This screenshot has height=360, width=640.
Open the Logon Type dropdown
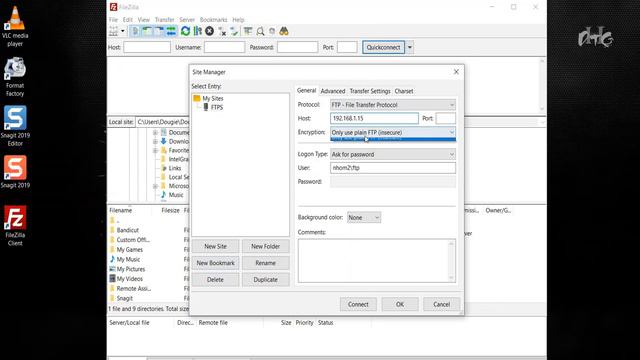(x=393, y=154)
